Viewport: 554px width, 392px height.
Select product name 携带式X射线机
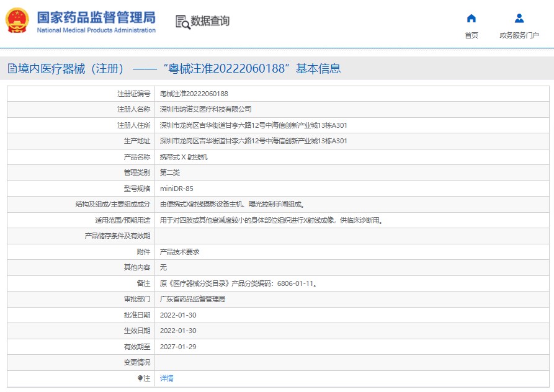click(184, 157)
